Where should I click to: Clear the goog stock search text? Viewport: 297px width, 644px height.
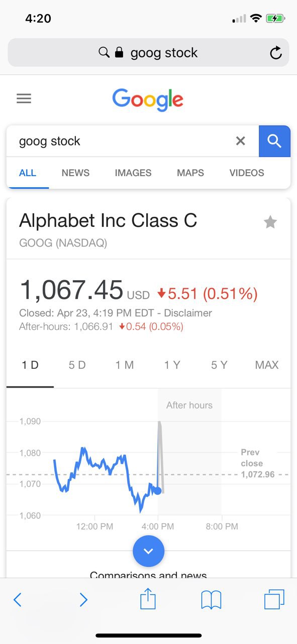(x=241, y=141)
